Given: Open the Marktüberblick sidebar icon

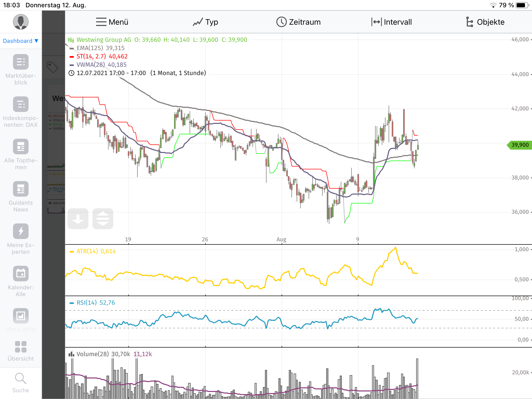Looking at the screenshot, I should coord(21,62).
